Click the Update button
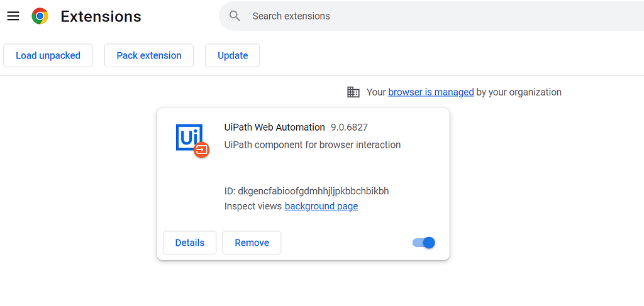 tap(233, 55)
